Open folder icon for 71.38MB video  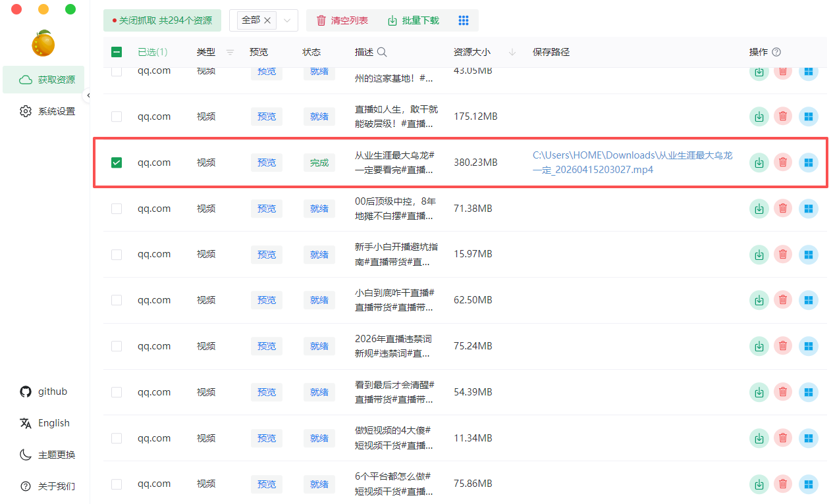pos(809,209)
